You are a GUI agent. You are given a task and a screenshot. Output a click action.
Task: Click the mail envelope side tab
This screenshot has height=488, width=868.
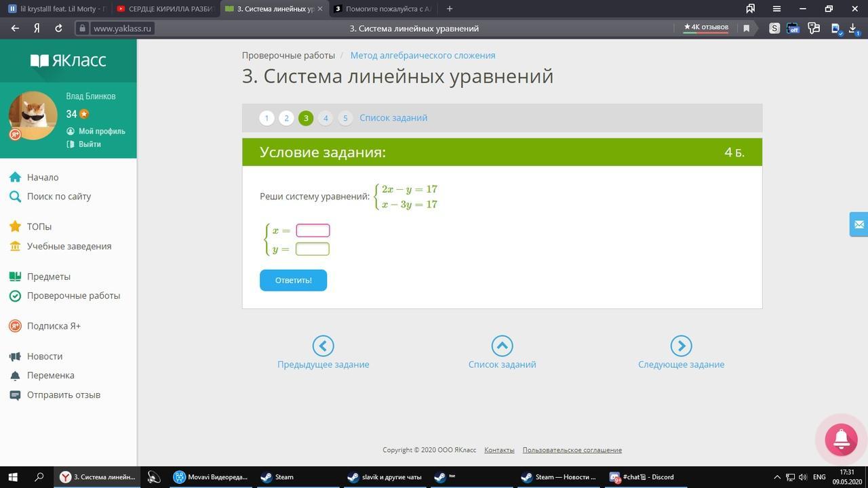click(859, 224)
